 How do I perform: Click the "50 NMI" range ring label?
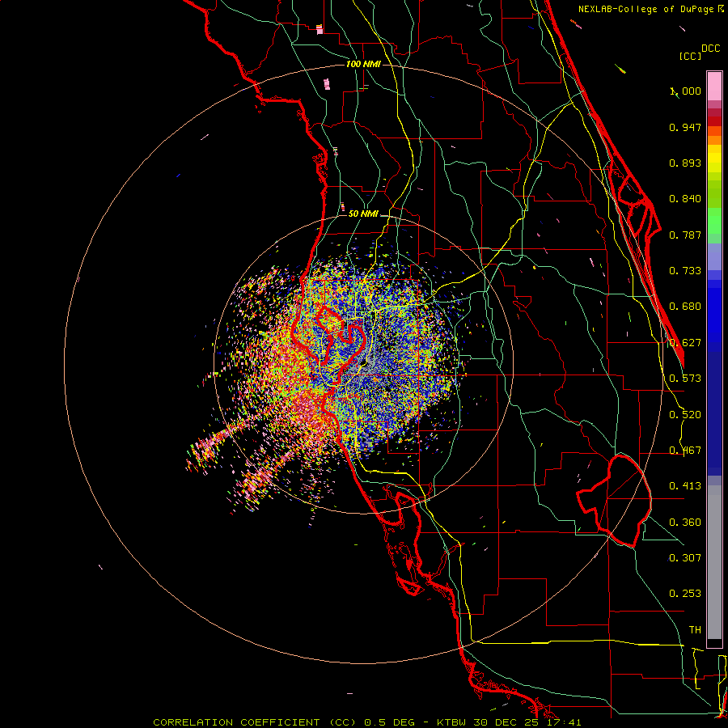click(363, 214)
